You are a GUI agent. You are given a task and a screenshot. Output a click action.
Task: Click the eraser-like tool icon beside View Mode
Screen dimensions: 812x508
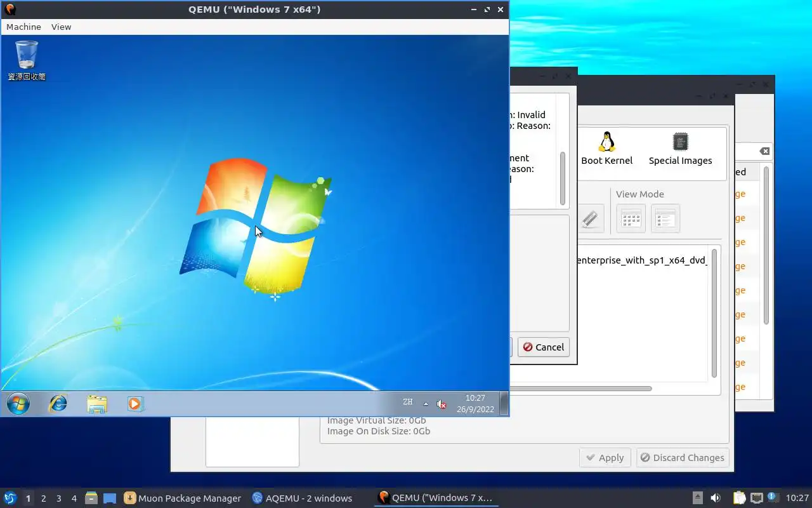tap(589, 219)
